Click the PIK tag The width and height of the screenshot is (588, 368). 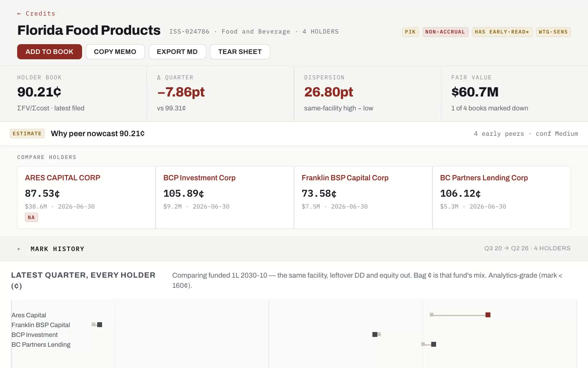click(410, 32)
